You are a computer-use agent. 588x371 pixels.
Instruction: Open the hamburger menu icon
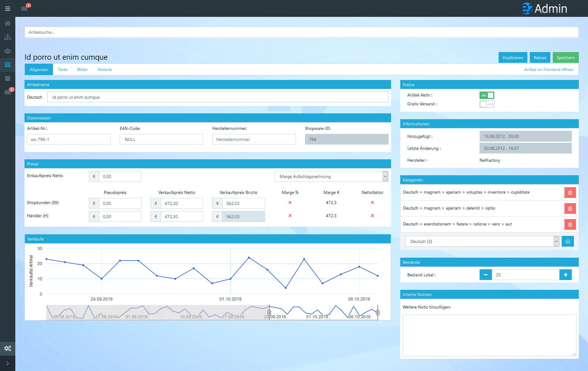(x=8, y=9)
